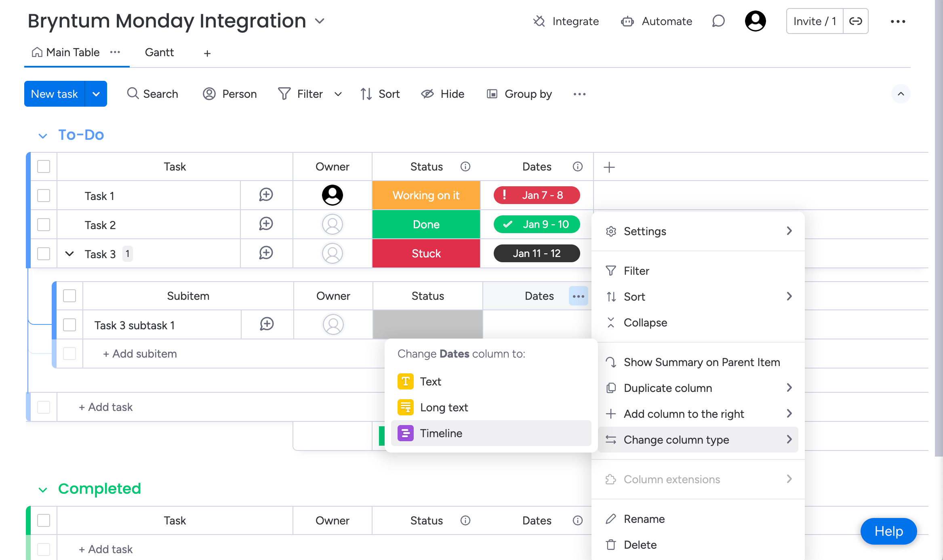Image resolution: width=943 pixels, height=560 pixels.
Task: Choose Delete in column menu
Action: pyautogui.click(x=698, y=545)
